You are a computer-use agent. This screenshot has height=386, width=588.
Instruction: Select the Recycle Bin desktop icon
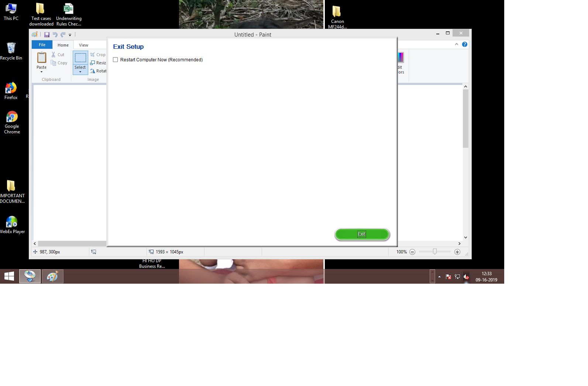[x=11, y=51]
